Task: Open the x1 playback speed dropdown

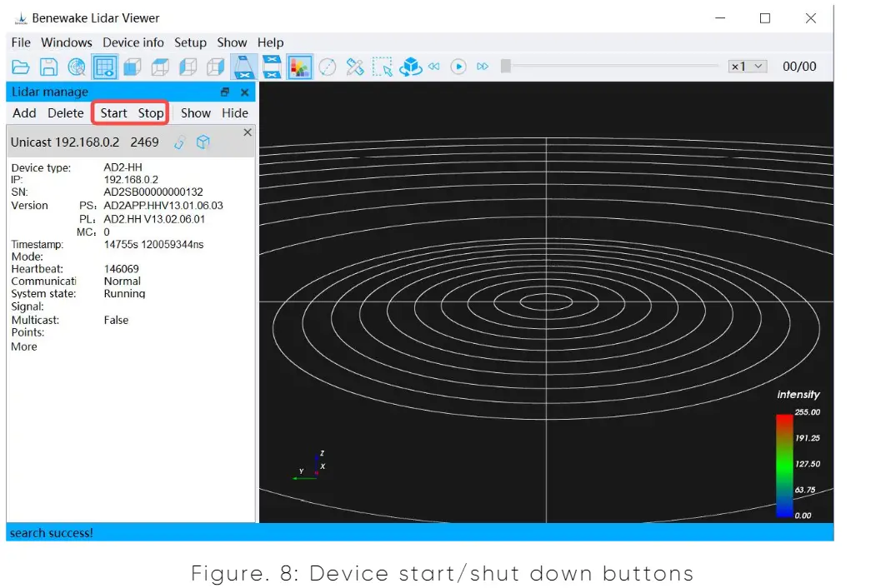Action: click(747, 67)
